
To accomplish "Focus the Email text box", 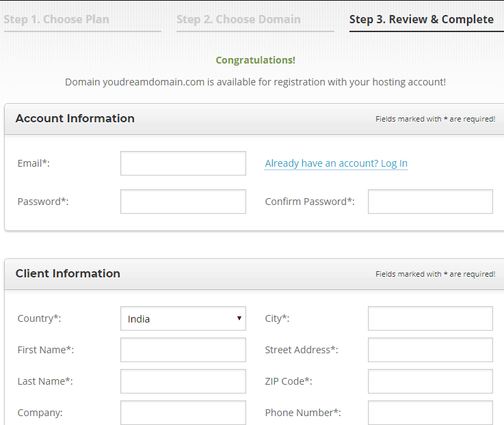I will (x=183, y=163).
